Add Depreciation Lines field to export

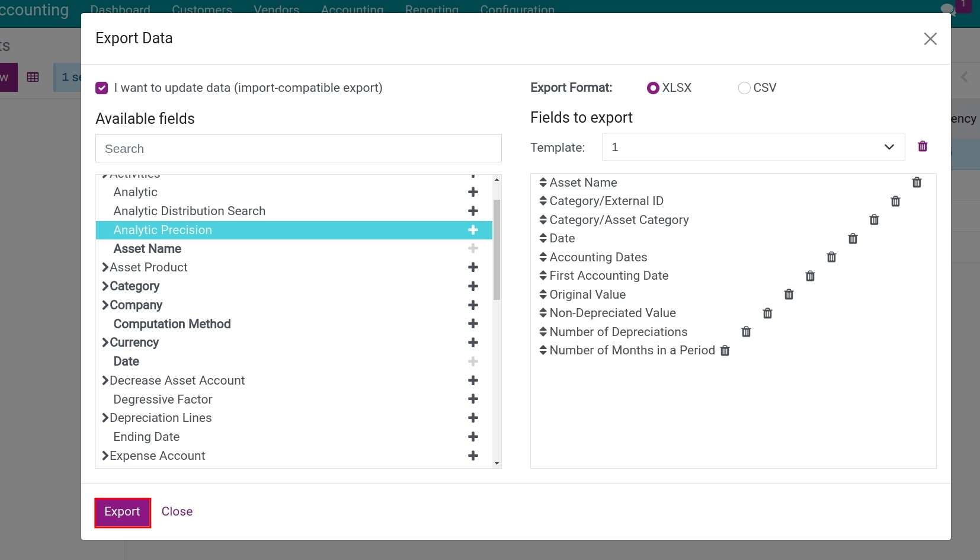click(473, 418)
